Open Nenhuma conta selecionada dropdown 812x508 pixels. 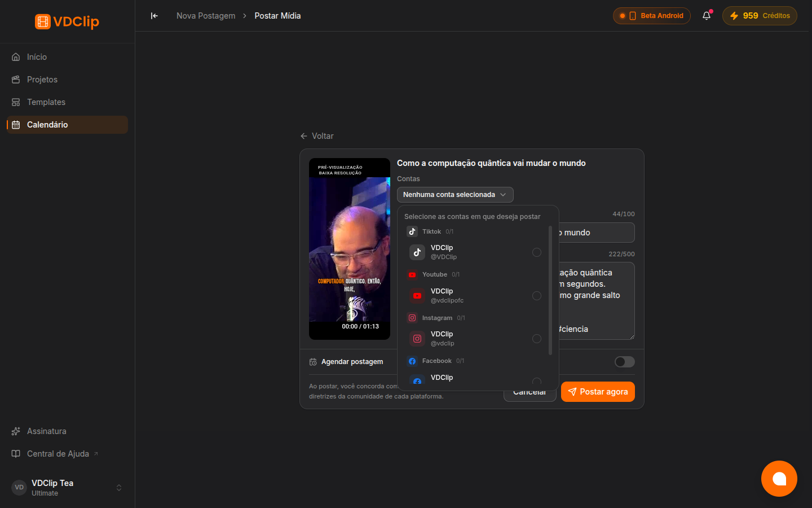(455, 195)
